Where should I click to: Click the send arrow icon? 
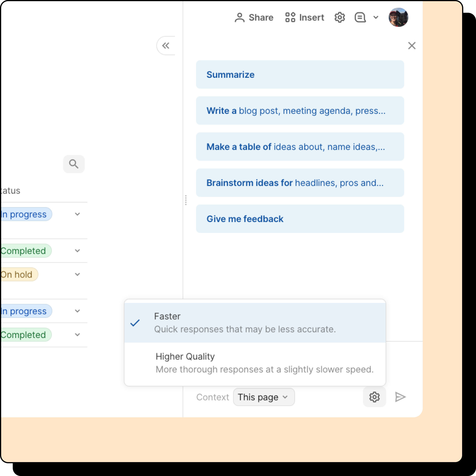(x=400, y=397)
